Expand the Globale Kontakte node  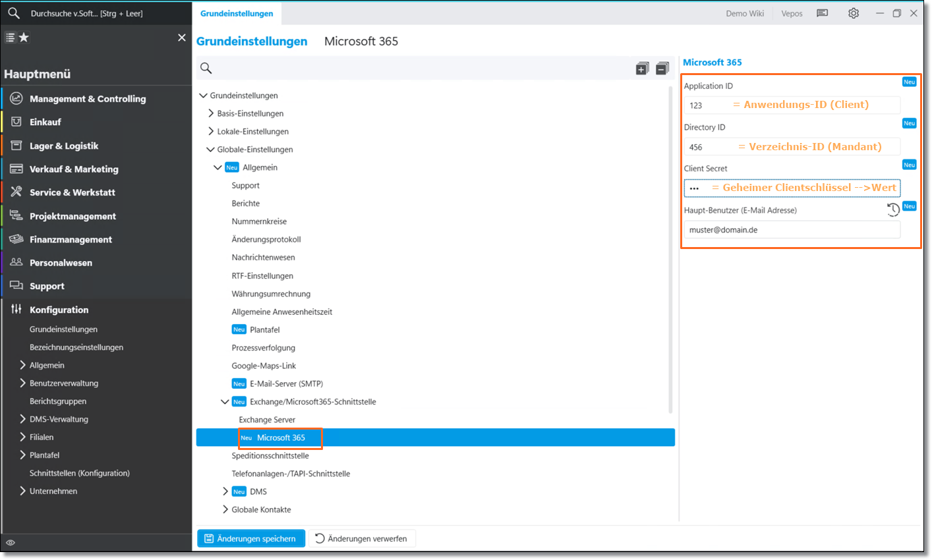(x=225, y=509)
